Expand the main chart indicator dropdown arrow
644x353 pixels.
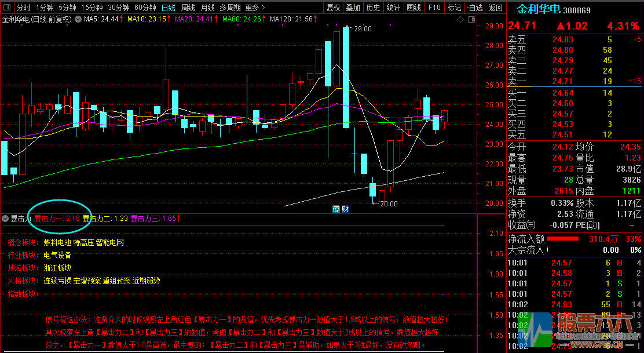coord(78,19)
